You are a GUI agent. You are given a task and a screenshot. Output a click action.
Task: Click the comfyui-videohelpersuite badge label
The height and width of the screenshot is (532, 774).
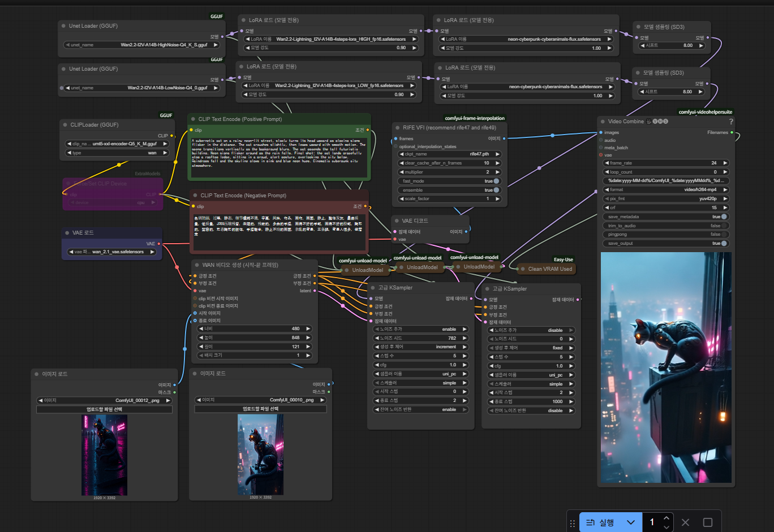click(x=705, y=112)
